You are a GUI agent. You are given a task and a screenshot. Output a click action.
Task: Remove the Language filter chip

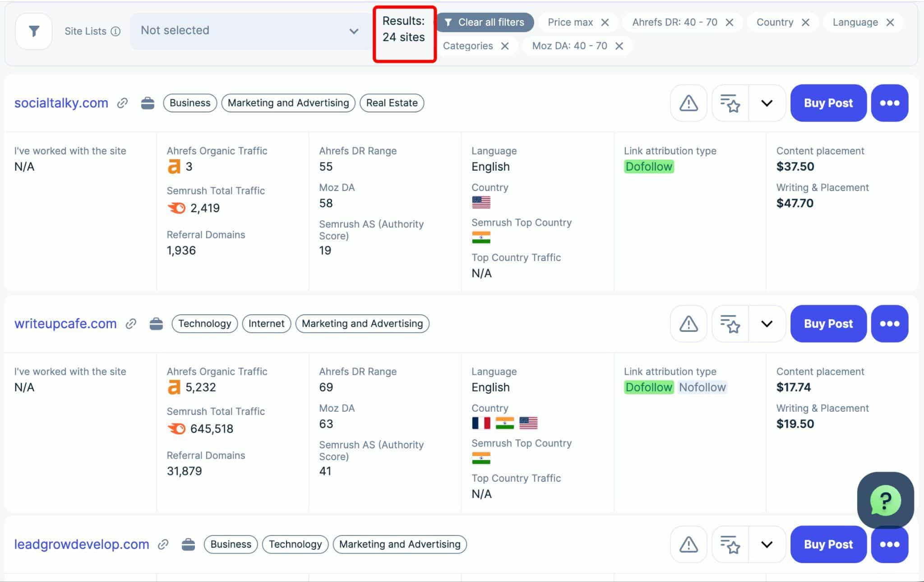point(890,23)
